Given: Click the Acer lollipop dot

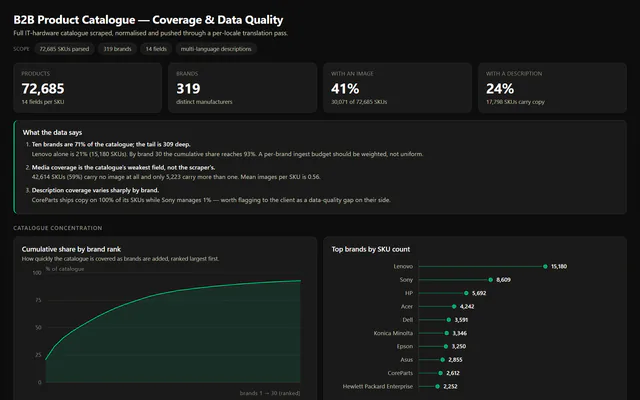Looking at the screenshot, I should tap(454, 307).
